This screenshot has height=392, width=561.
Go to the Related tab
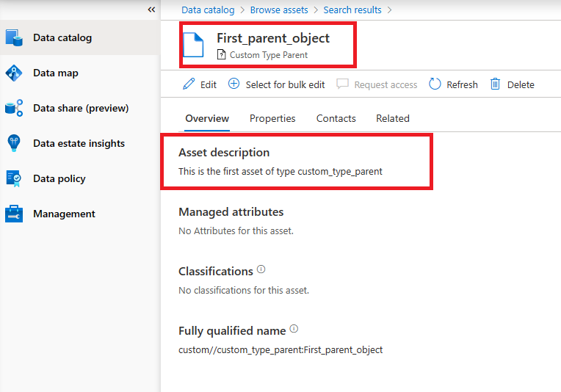click(x=393, y=118)
